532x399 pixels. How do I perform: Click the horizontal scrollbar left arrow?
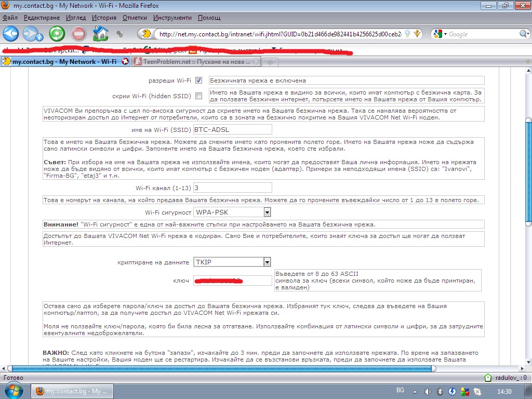[4, 368]
